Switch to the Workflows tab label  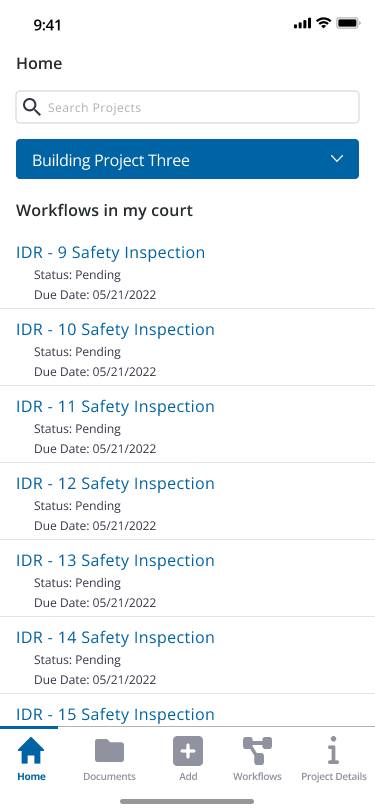click(x=257, y=776)
